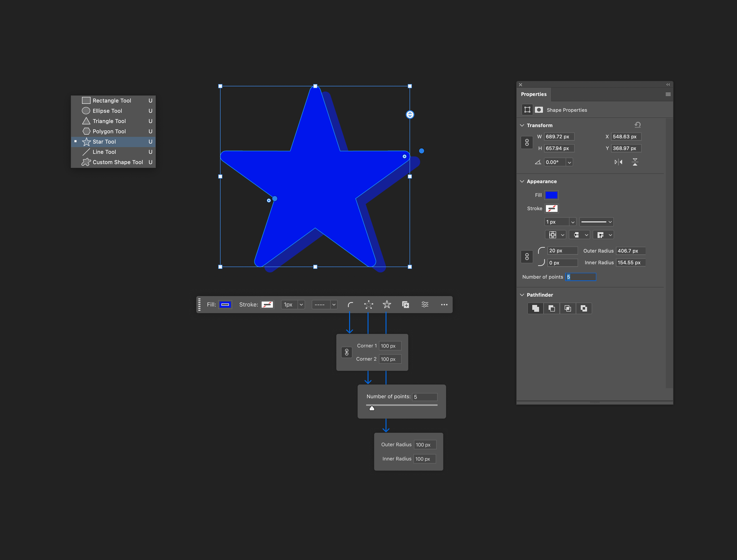The height and width of the screenshot is (560, 737).
Task: Select Polygon Tool from flyout menu
Action: pyautogui.click(x=109, y=131)
